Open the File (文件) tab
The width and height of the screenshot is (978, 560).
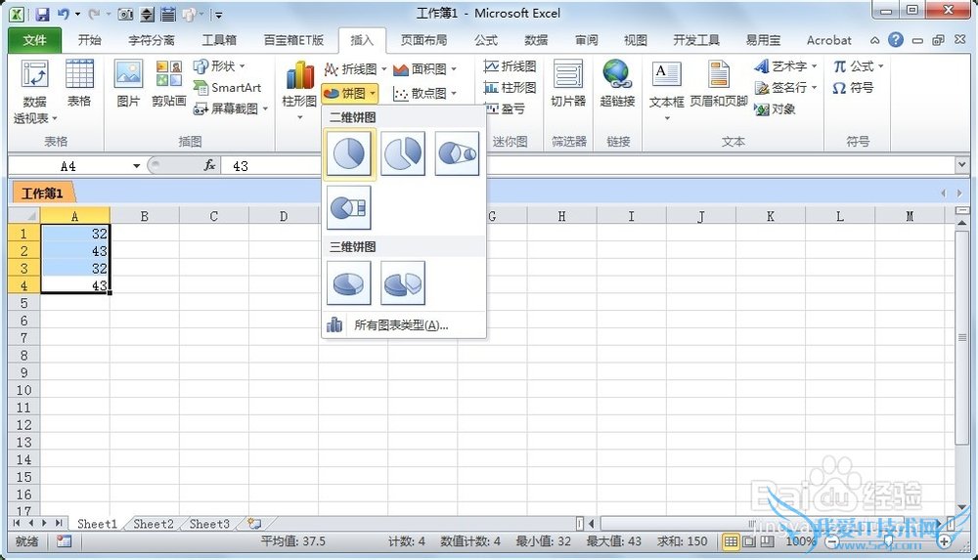pyautogui.click(x=35, y=40)
